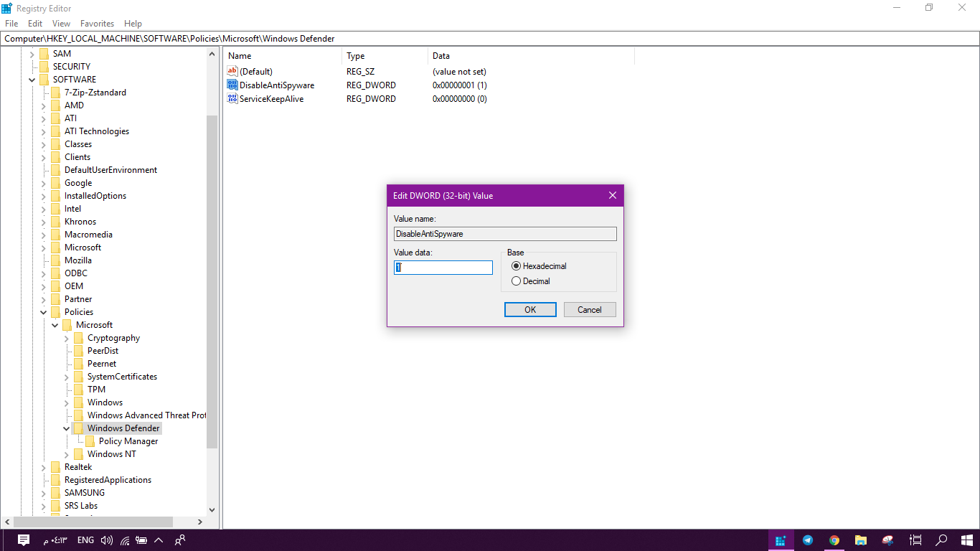Close the Edit DWORD (32-bit) Value dialog
Viewport: 980px width, 551px height.
pyautogui.click(x=613, y=195)
